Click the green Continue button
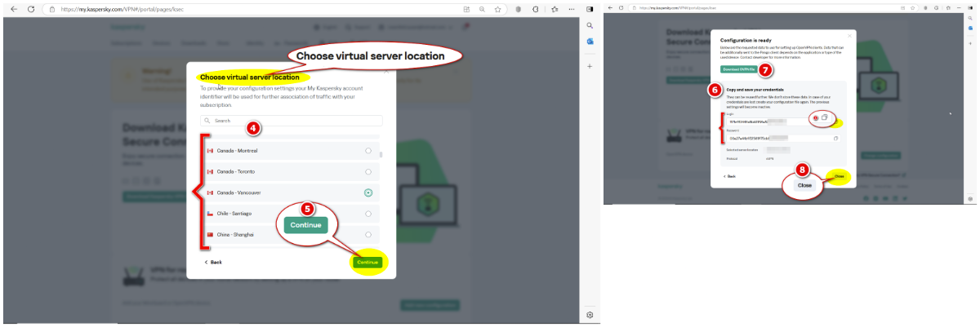The height and width of the screenshot is (327, 980). [367, 263]
